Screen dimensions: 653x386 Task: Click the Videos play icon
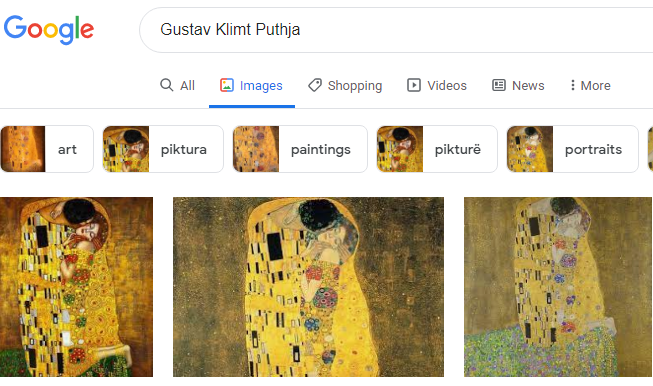(x=414, y=85)
